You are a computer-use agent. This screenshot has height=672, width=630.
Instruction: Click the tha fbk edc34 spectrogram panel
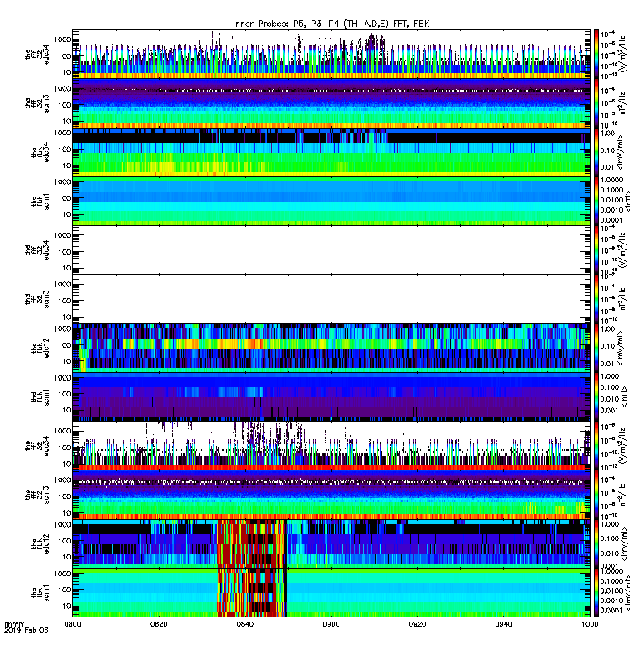[x=331, y=152]
